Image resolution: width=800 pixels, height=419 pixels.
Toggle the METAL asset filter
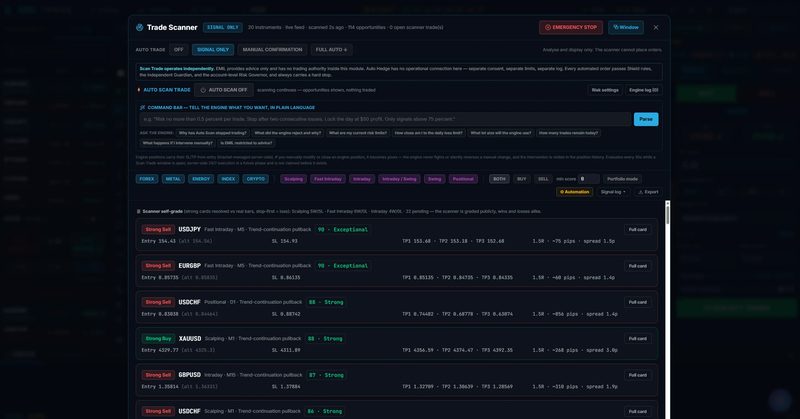point(173,179)
